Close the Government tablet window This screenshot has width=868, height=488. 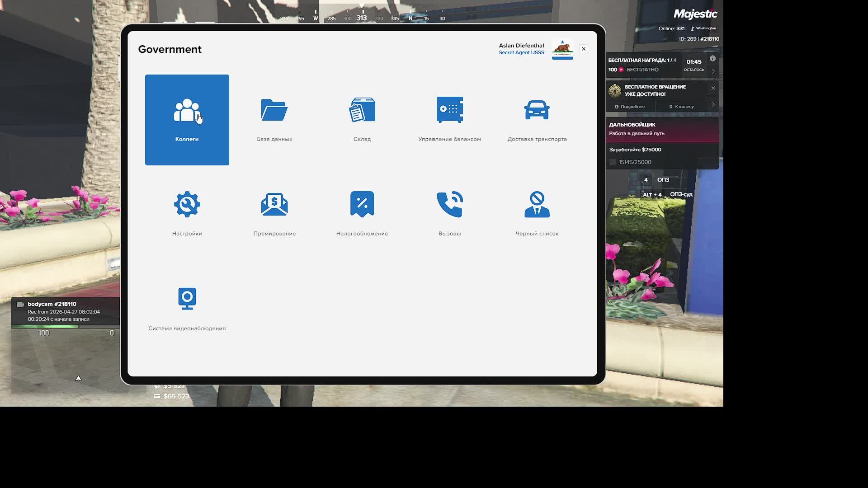click(x=583, y=49)
